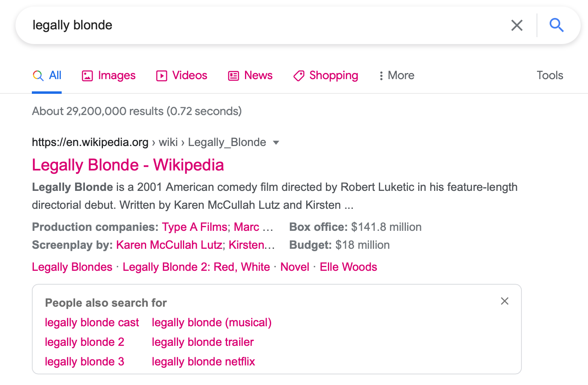This screenshot has width=588, height=385.
Task: Clear the search box with the X icon
Action: (517, 25)
